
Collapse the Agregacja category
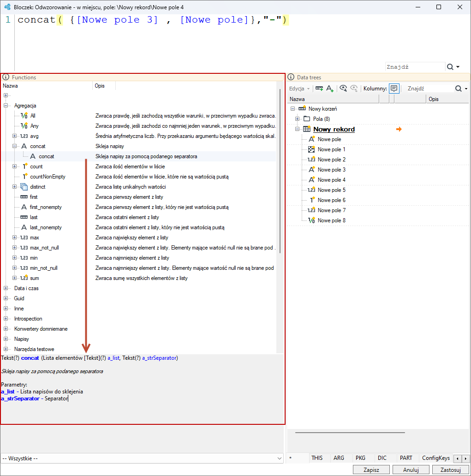[6, 105]
